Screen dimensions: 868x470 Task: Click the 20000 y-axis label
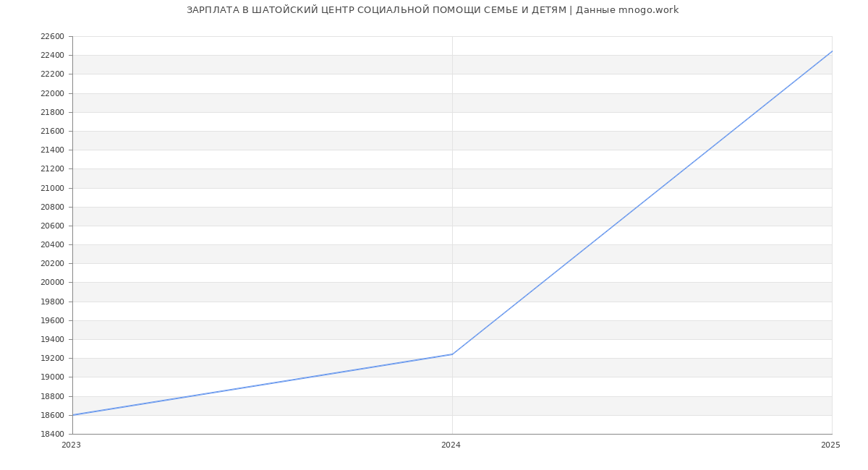52,283
